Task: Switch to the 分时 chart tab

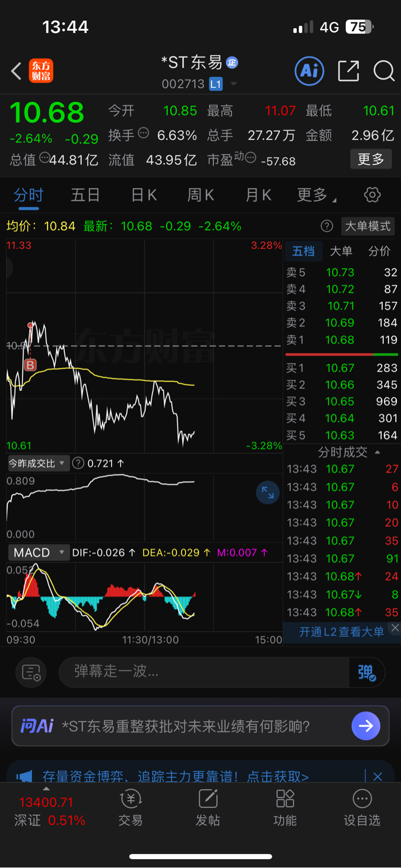Action: (x=28, y=195)
